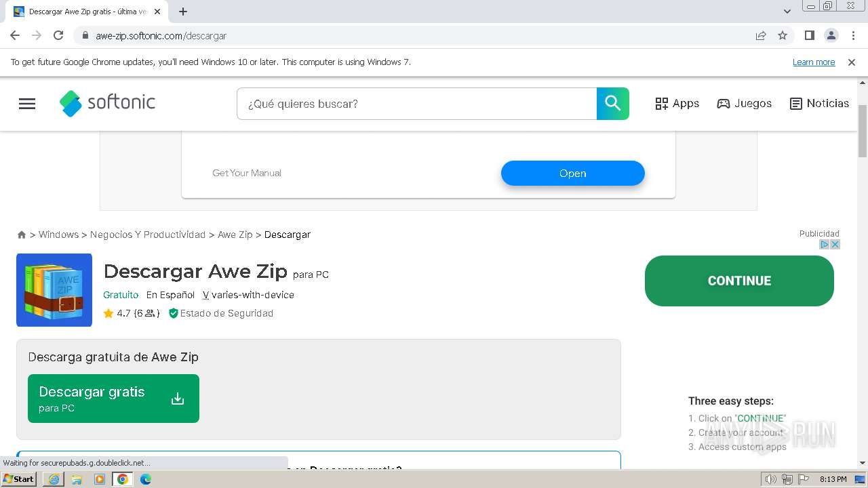Viewport: 868px width, 488px height.
Task: Open the Juegos section
Action: point(744,104)
